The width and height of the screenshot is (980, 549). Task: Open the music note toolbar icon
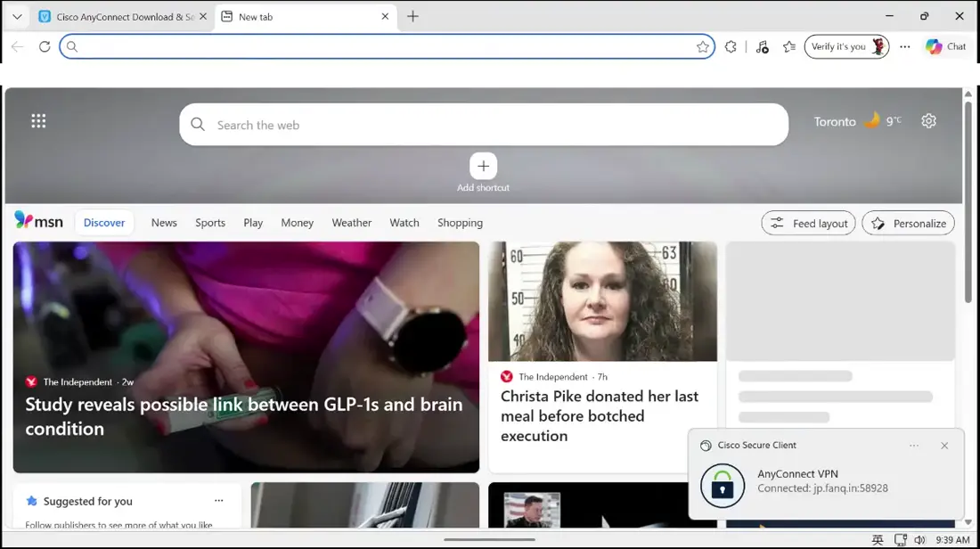click(762, 46)
